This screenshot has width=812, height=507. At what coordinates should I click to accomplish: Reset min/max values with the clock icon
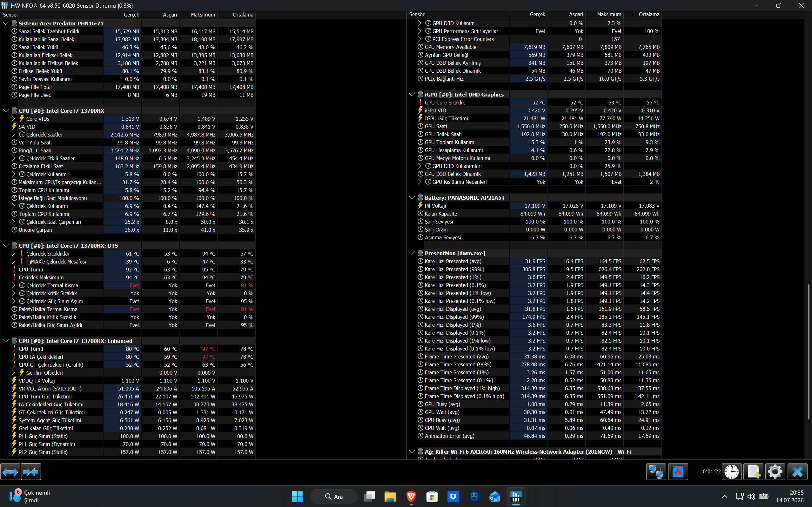click(731, 472)
